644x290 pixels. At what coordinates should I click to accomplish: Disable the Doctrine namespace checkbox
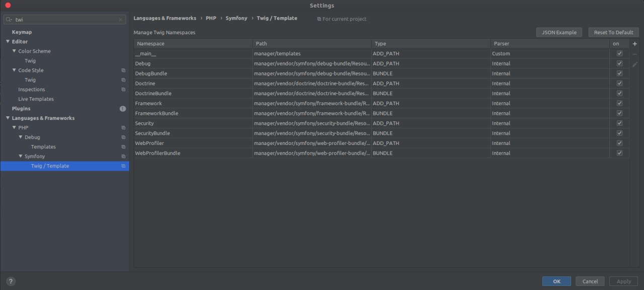click(619, 84)
